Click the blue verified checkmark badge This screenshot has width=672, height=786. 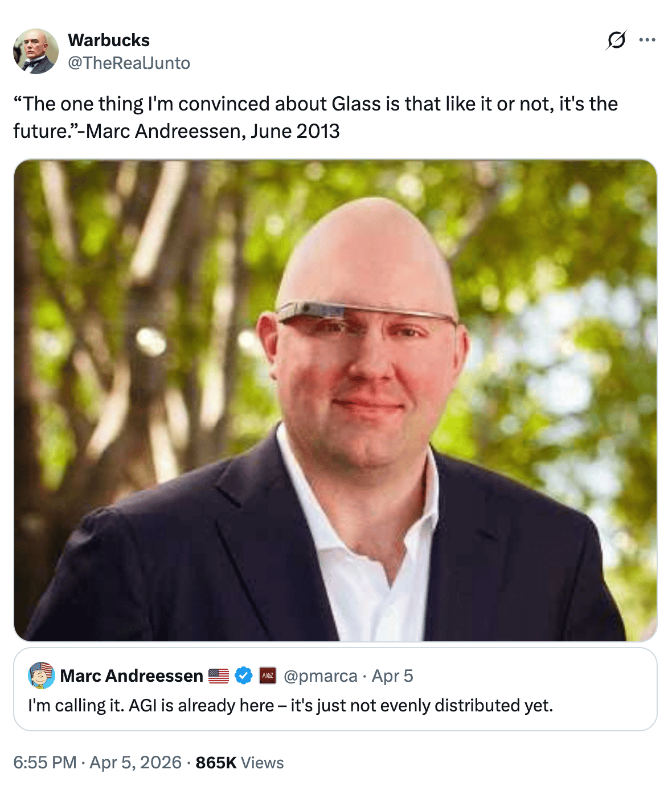[243, 676]
